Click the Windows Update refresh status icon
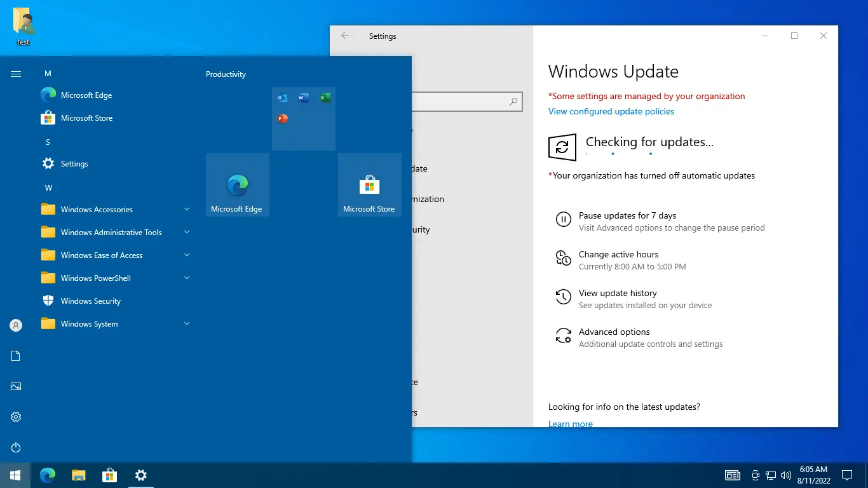Image resolution: width=868 pixels, height=488 pixels. tap(562, 147)
